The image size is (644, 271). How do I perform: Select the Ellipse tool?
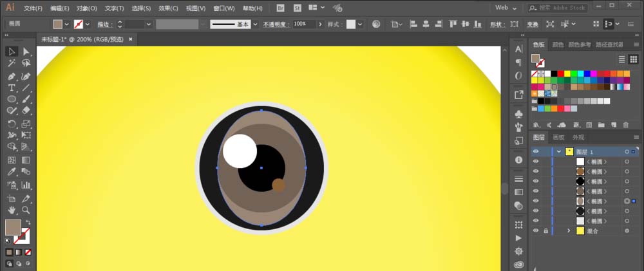[x=12, y=99]
